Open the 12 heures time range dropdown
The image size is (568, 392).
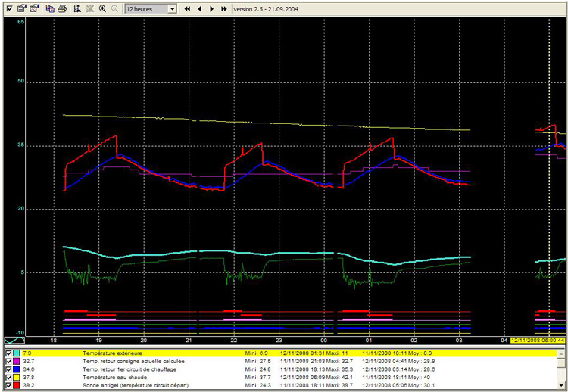[x=145, y=8]
